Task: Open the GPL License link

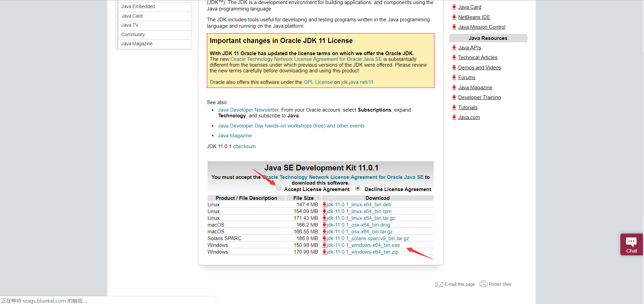Action: [x=318, y=82]
